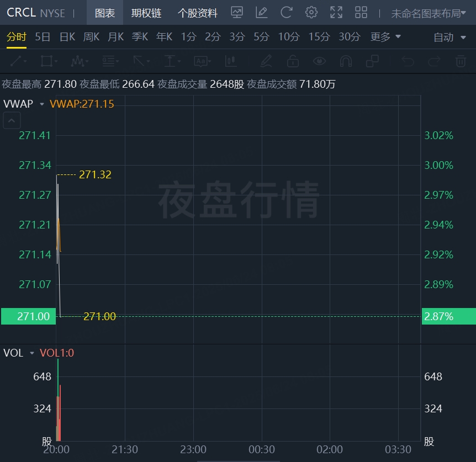
Task: Select the text annotation Aa tool
Action: point(203,61)
